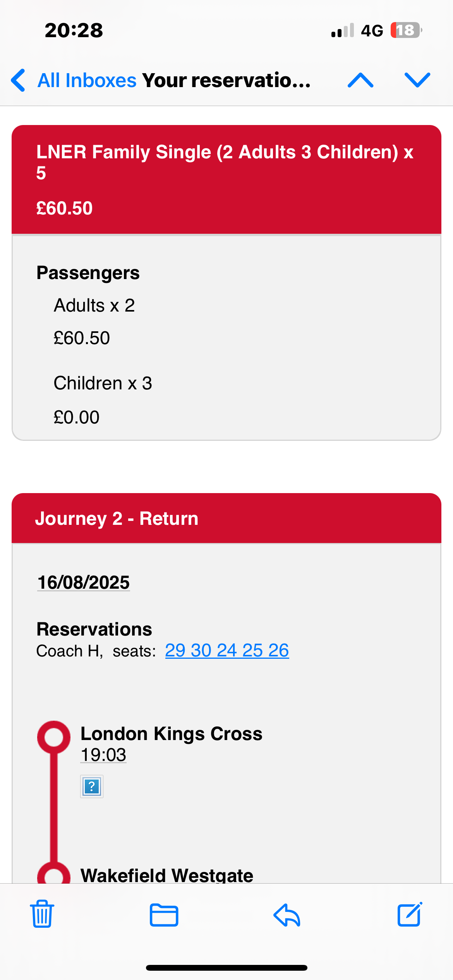Tap the Your reservation email subject title
Viewport: 453px width, 980px height.
click(x=226, y=80)
